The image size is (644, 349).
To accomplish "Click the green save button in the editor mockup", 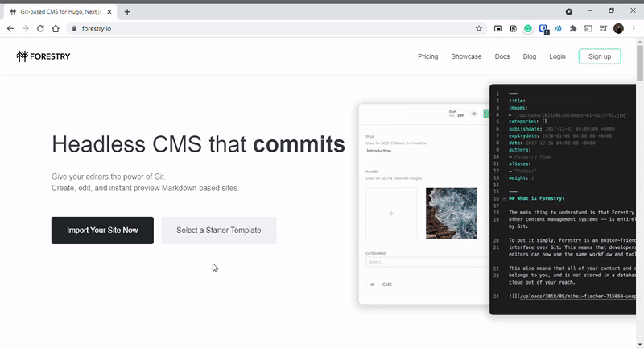I will pyautogui.click(x=486, y=114).
